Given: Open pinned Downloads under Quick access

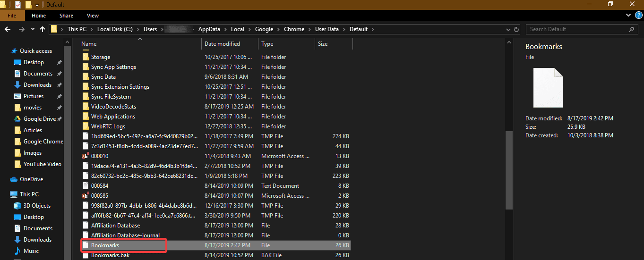Looking at the screenshot, I should (37, 85).
